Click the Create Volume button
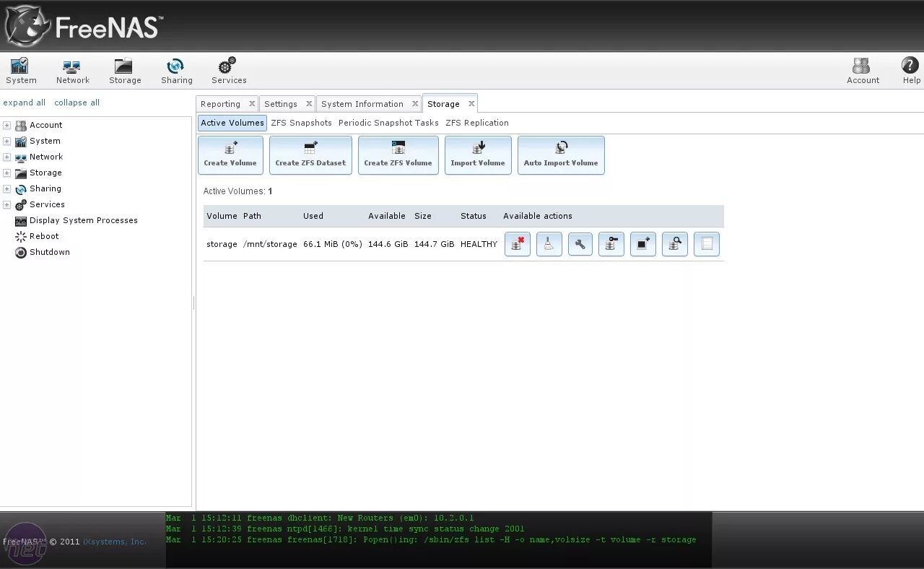924x569 pixels. (230, 155)
